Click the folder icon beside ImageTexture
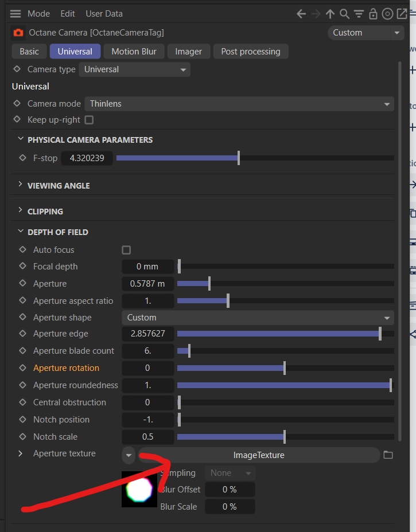This screenshot has width=416, height=532. click(388, 455)
